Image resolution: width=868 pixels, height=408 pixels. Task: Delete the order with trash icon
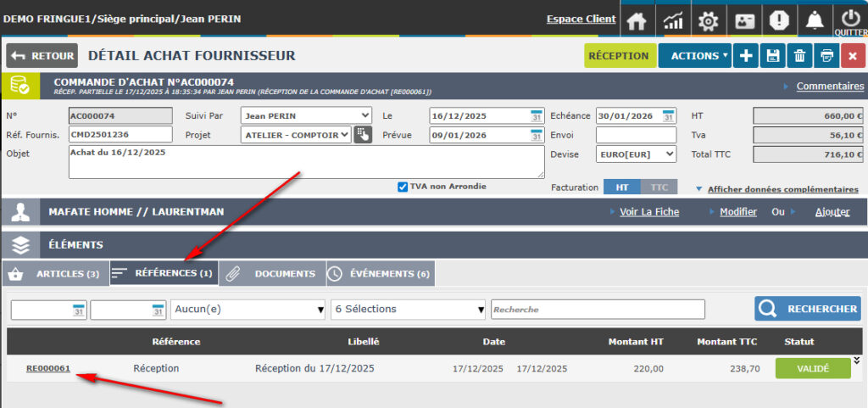pyautogui.click(x=798, y=56)
